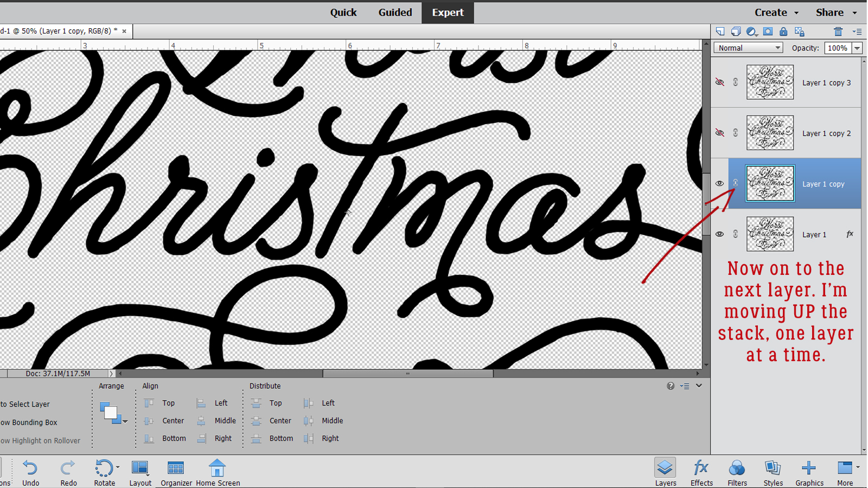Distribute Right in Distribute section
The image size is (868, 488).
pos(321,439)
